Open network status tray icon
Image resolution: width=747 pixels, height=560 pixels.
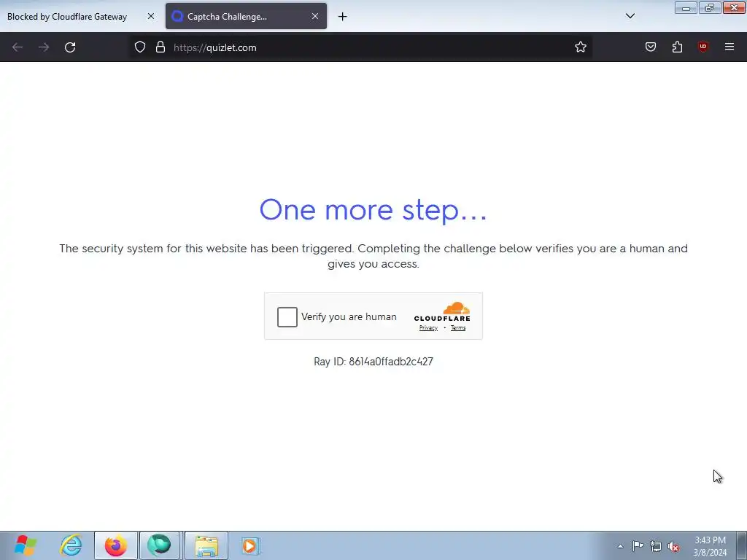pos(656,547)
